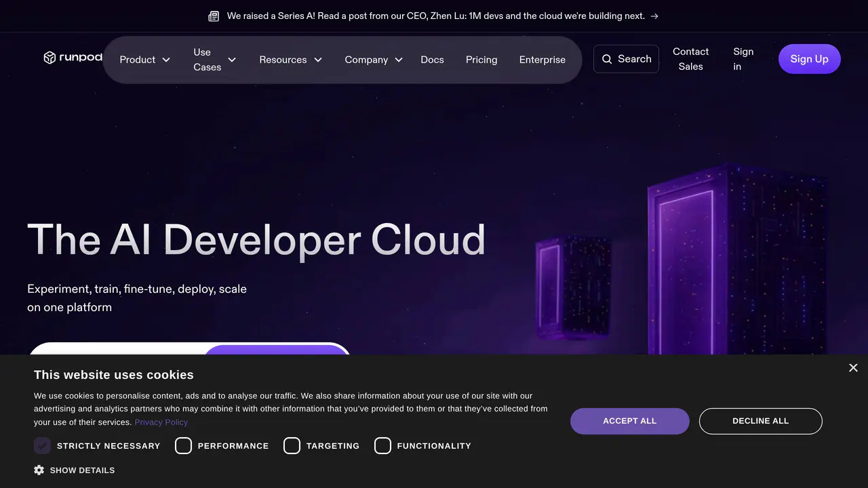The image size is (868, 488).
Task: Close the cookie banner with the X
Action: [853, 367]
